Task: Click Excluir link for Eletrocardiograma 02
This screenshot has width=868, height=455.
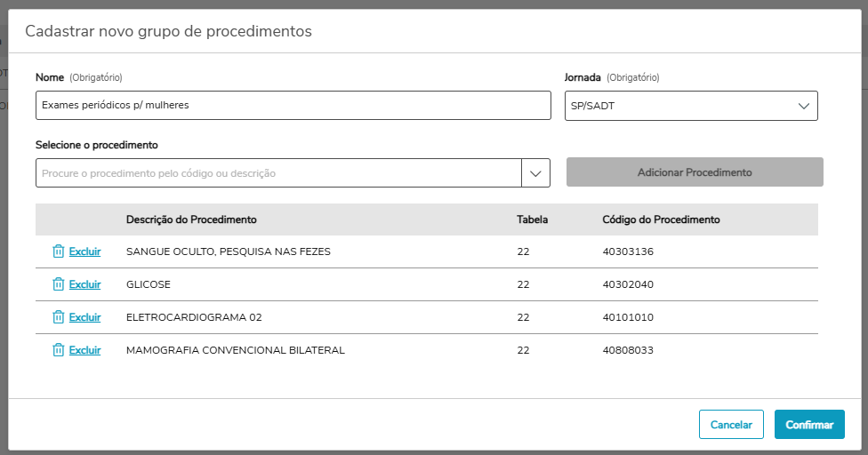Action: pyautogui.click(x=84, y=317)
